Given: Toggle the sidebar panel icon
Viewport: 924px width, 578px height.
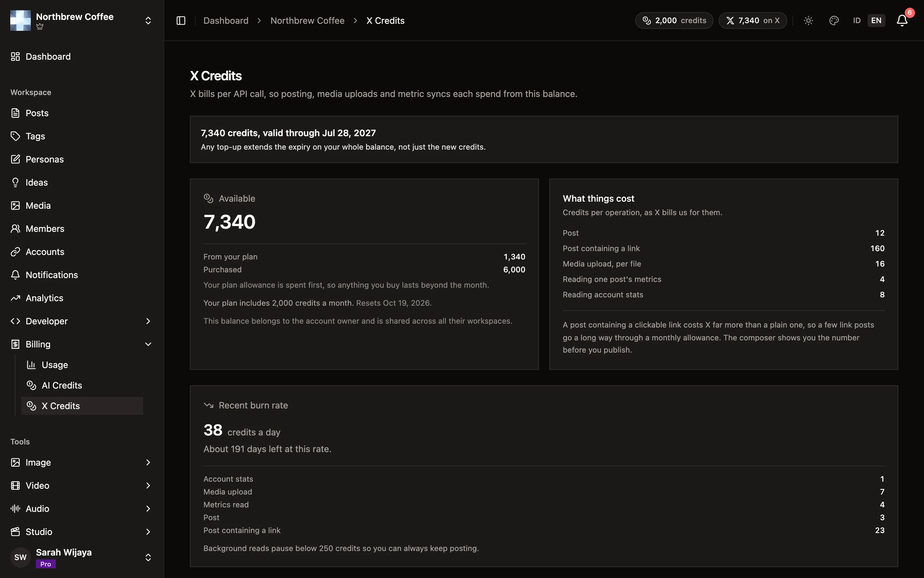Looking at the screenshot, I should click(x=181, y=21).
